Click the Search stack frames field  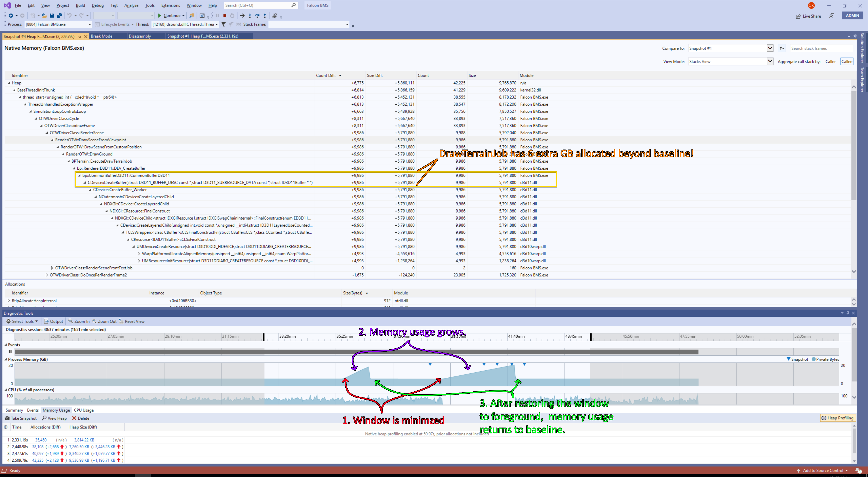click(821, 48)
